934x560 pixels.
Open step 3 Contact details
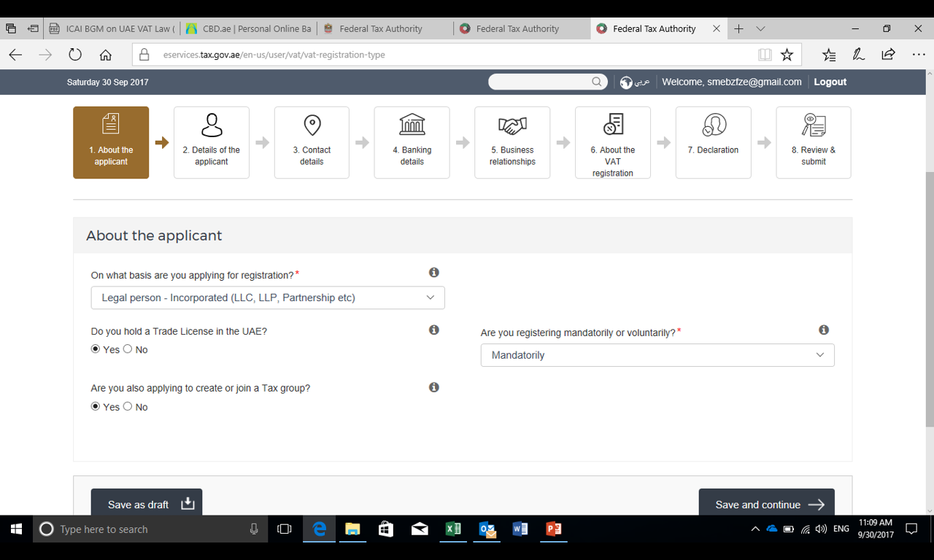(312, 142)
